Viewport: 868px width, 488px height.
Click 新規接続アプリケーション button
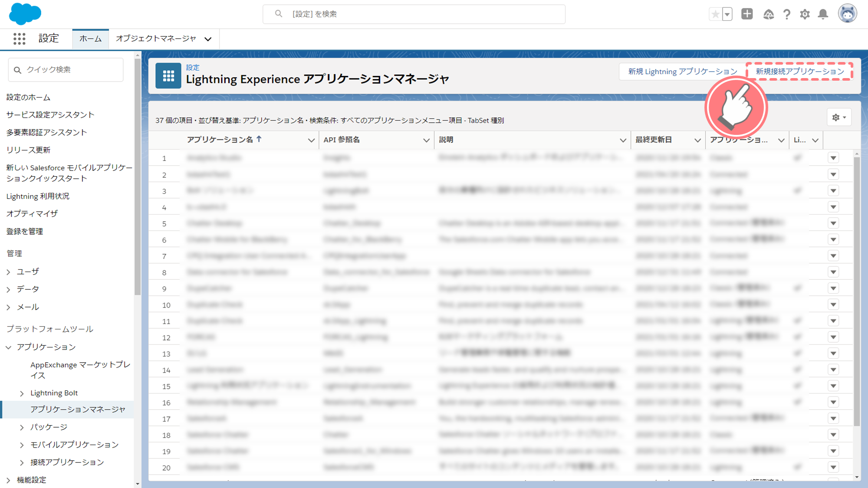pyautogui.click(x=800, y=72)
